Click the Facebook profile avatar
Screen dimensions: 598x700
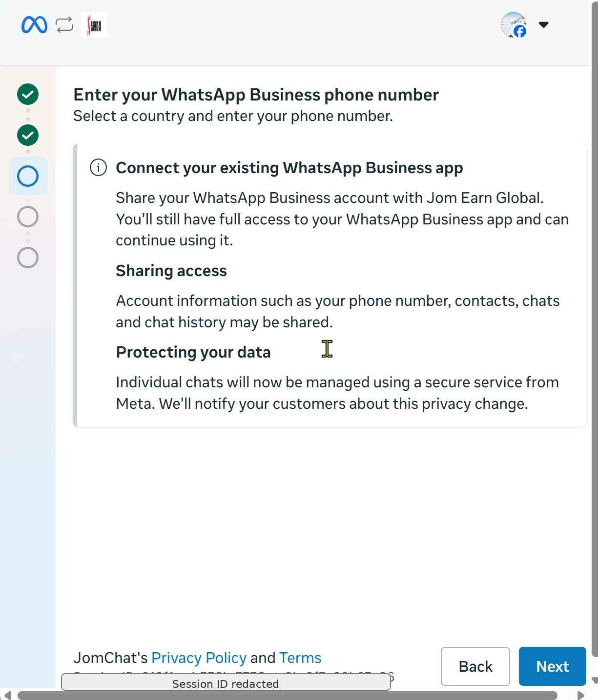[x=514, y=25]
